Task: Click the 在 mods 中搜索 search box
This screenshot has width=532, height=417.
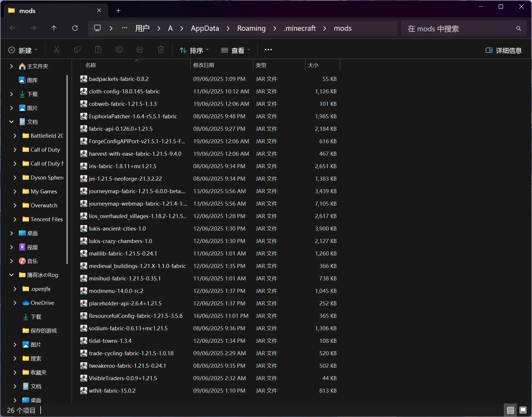Action: [464, 28]
